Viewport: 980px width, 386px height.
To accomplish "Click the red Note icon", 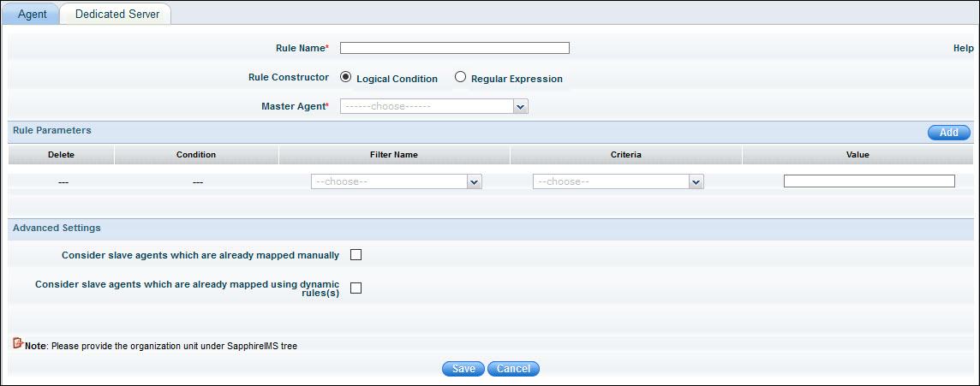I will [x=18, y=344].
